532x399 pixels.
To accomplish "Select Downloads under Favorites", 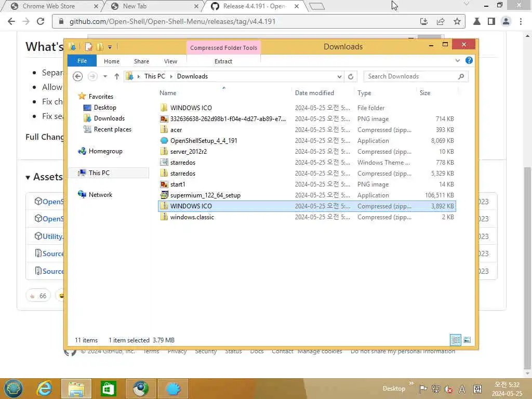I will [109, 118].
